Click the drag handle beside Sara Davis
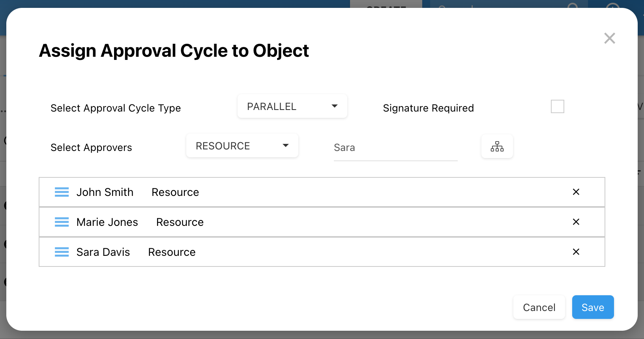The image size is (644, 339). (62, 252)
